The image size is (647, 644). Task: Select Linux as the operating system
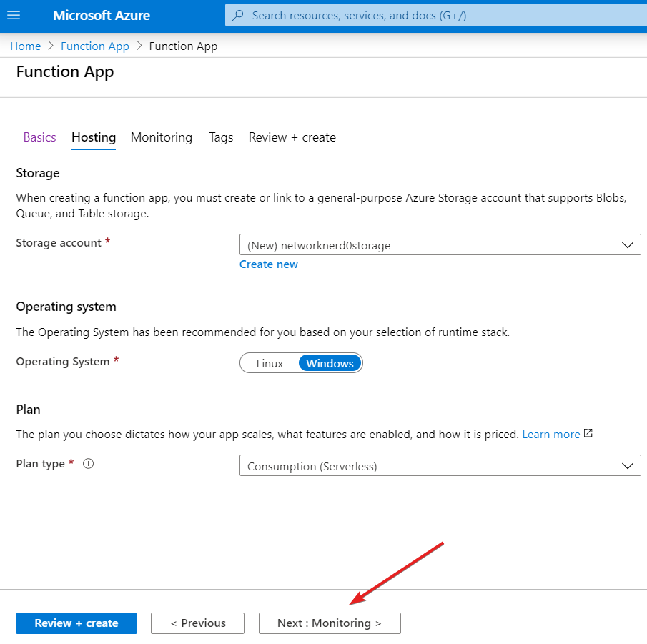point(270,364)
